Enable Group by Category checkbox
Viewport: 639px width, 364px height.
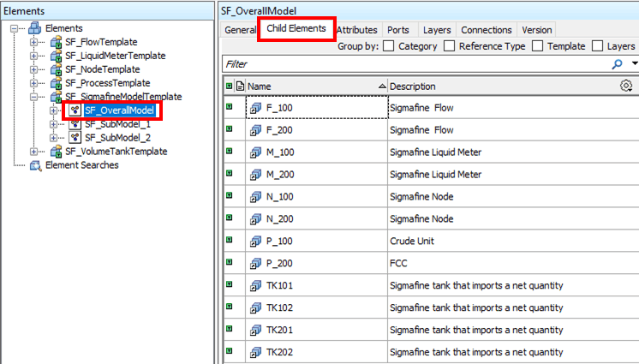pos(389,46)
